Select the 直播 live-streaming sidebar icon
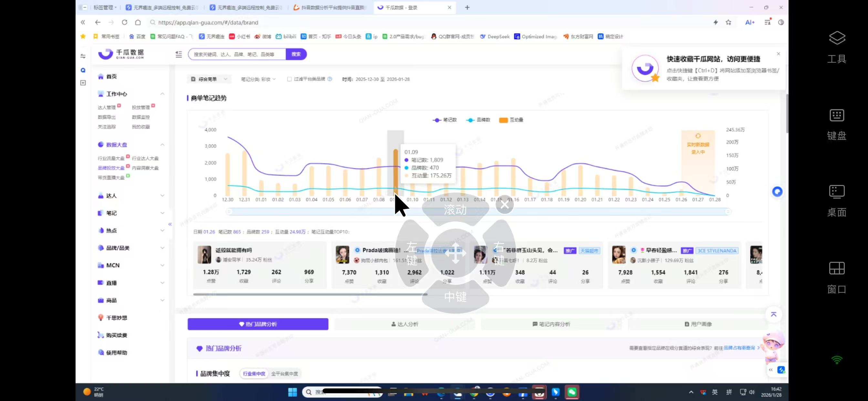868x401 pixels. [101, 283]
